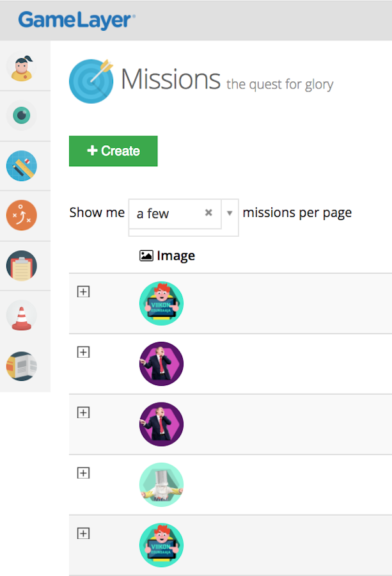This screenshot has height=576, width=392.
Task: Expand the fifth mission row
Action: coord(83,533)
